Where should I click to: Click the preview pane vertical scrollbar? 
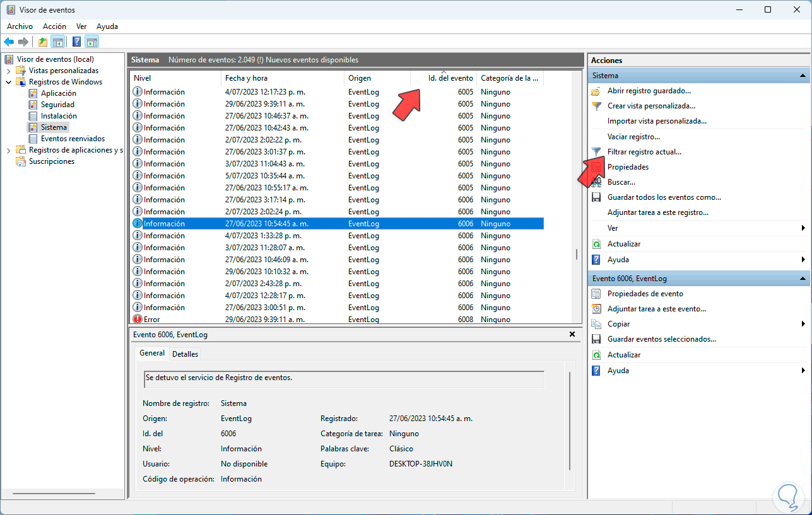click(x=570, y=420)
